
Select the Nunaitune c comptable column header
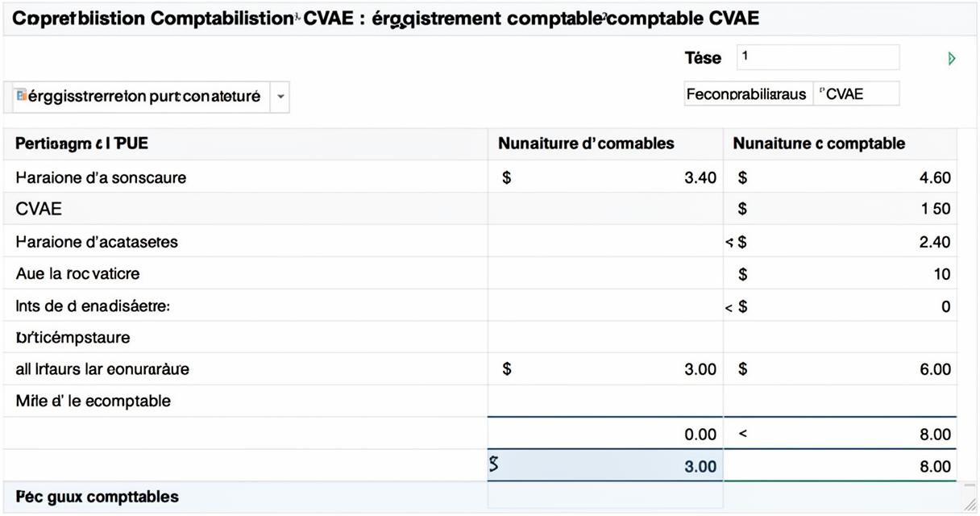click(x=840, y=144)
